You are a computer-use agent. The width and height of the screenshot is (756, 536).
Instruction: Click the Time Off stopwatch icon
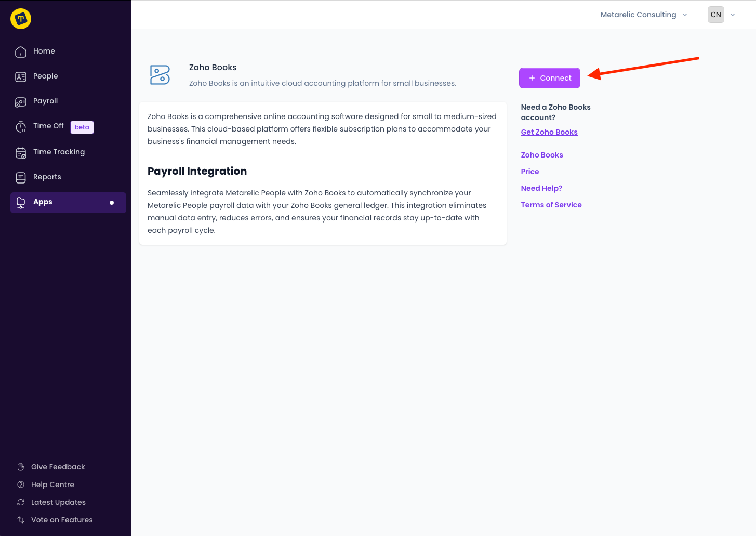pyautogui.click(x=21, y=126)
